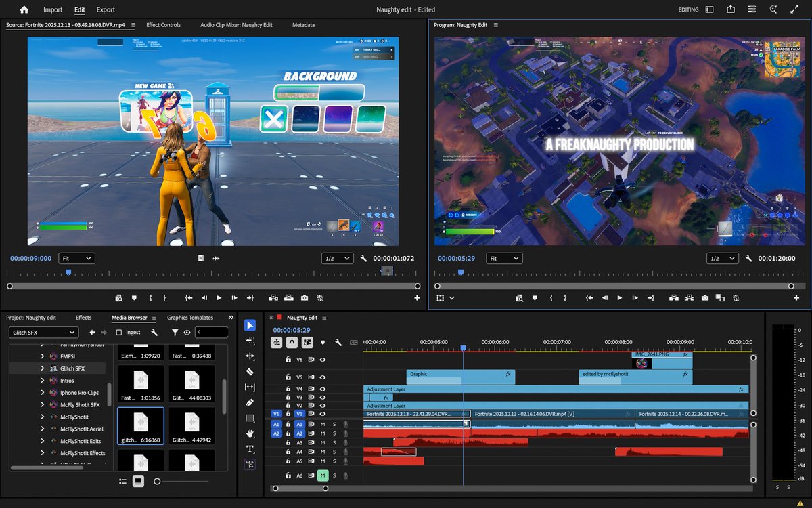
Task: Click the Media Browser file type filter
Action: pyautogui.click(x=175, y=333)
